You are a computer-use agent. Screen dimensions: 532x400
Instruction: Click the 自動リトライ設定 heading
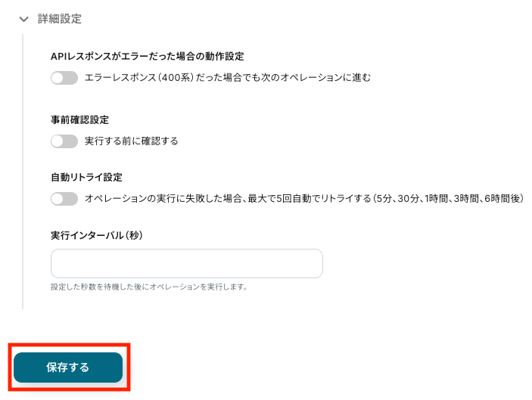86,178
